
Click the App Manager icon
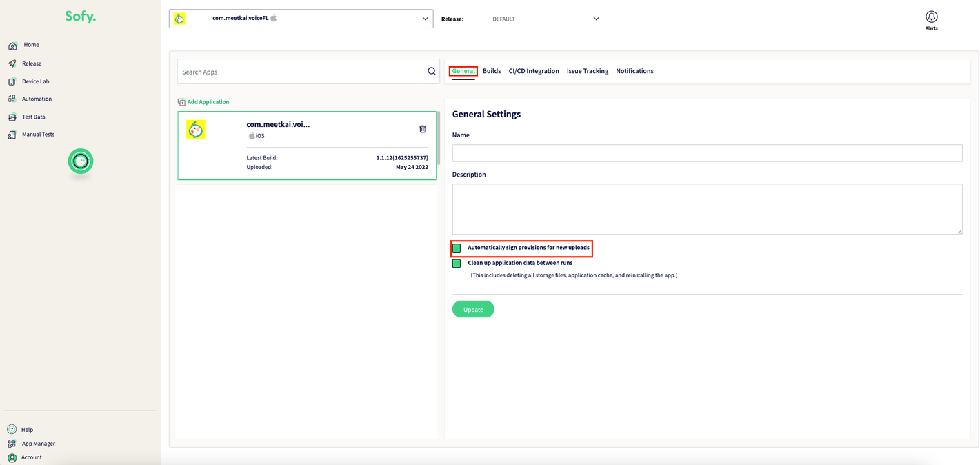[12, 444]
